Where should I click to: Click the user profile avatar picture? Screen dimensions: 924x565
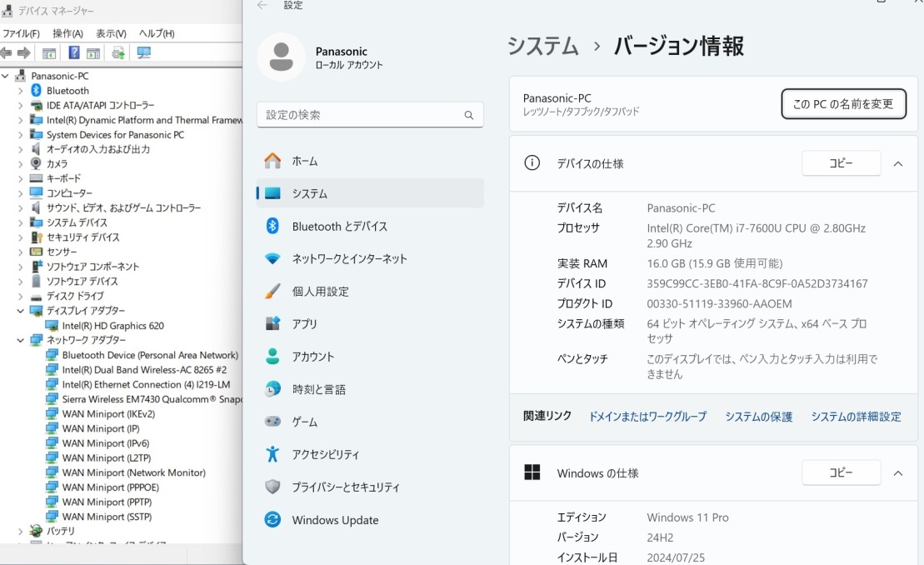coord(281,57)
